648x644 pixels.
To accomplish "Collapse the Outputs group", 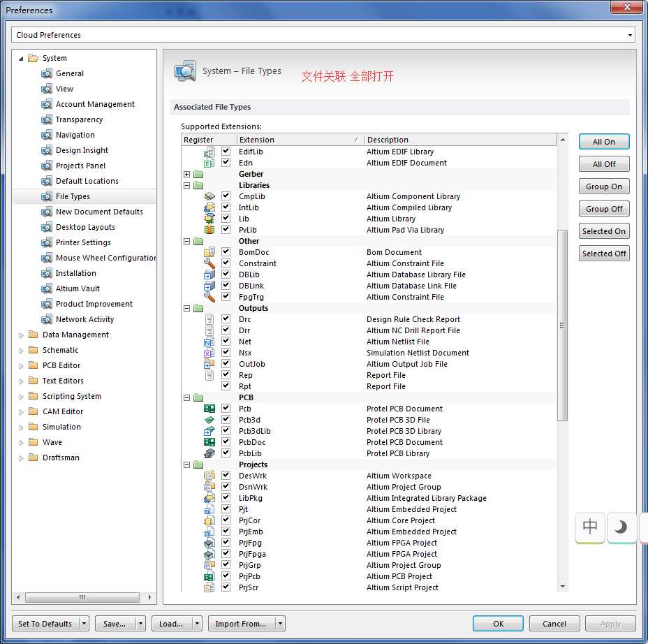I will pos(187,308).
